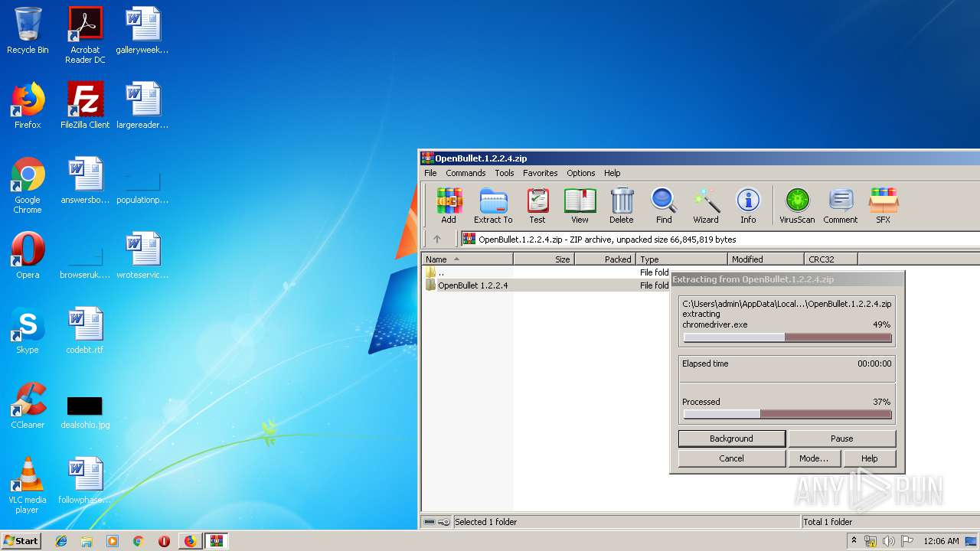This screenshot has width=980, height=551.
Task: Select the Opera desktop shortcut
Action: tap(28, 256)
